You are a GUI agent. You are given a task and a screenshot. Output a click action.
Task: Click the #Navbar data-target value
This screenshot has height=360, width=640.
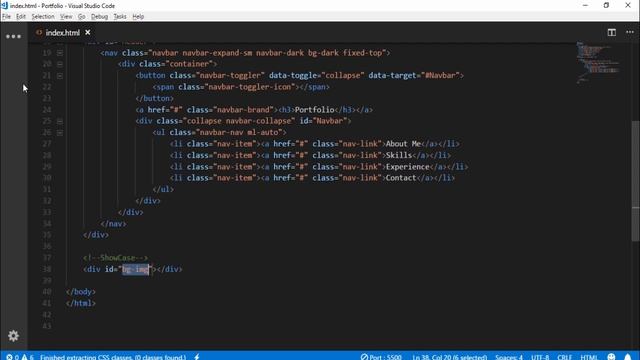point(440,76)
